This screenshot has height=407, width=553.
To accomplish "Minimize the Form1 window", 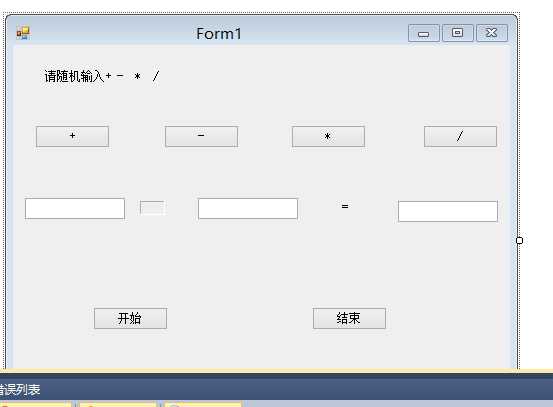I will pyautogui.click(x=424, y=33).
